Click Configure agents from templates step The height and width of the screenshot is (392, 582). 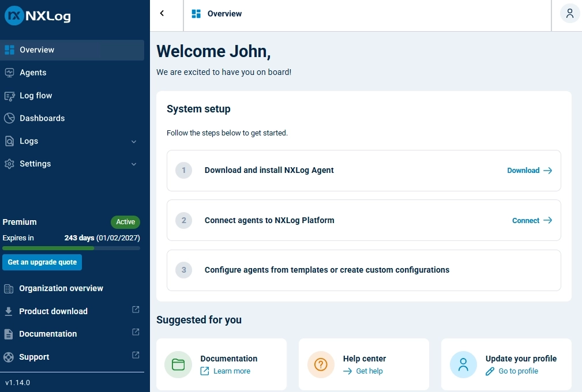[364, 270]
